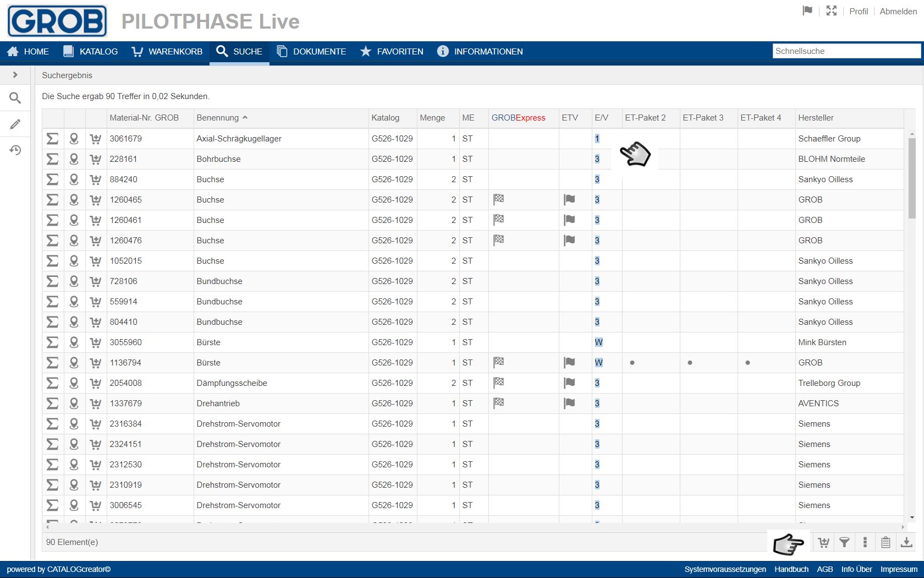Click GROBExpress flag for Bürste 1136794

click(x=499, y=362)
